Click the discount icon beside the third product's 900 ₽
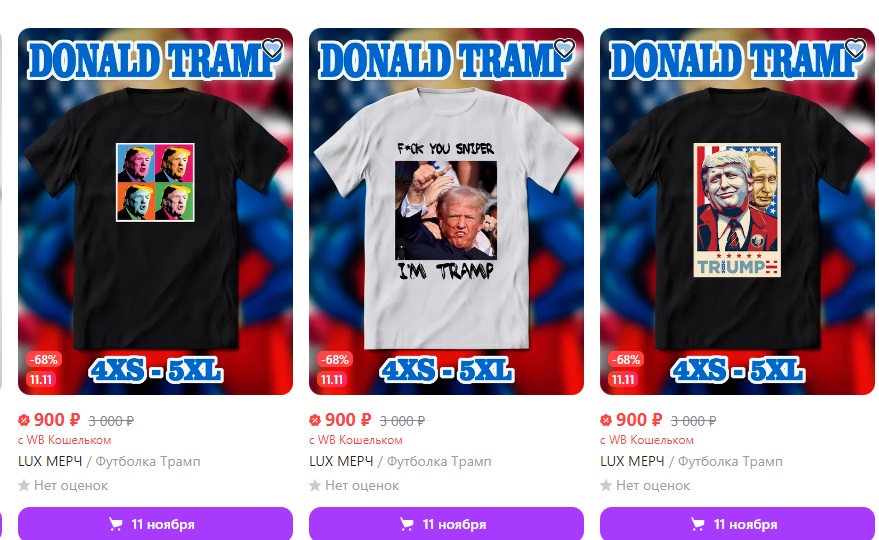 point(606,419)
